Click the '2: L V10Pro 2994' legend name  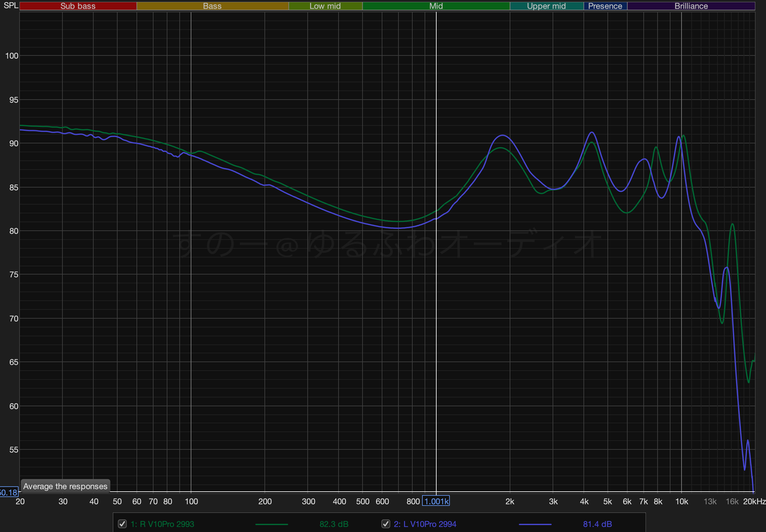(425, 524)
